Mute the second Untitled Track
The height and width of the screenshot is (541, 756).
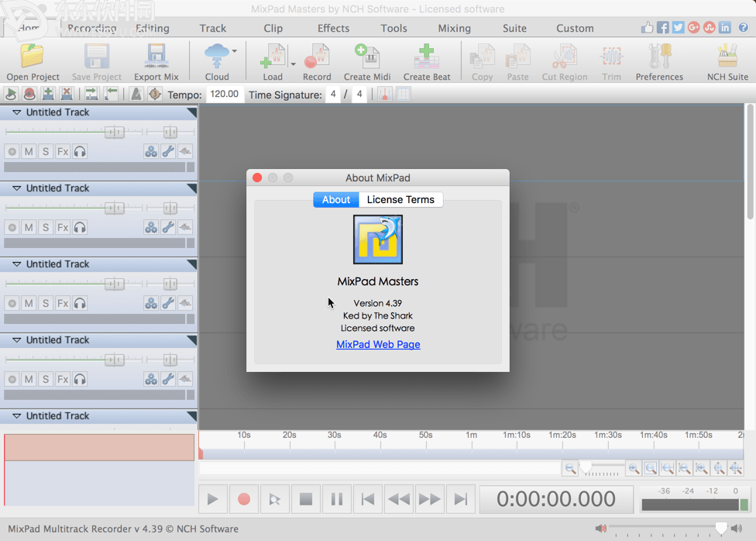click(29, 227)
